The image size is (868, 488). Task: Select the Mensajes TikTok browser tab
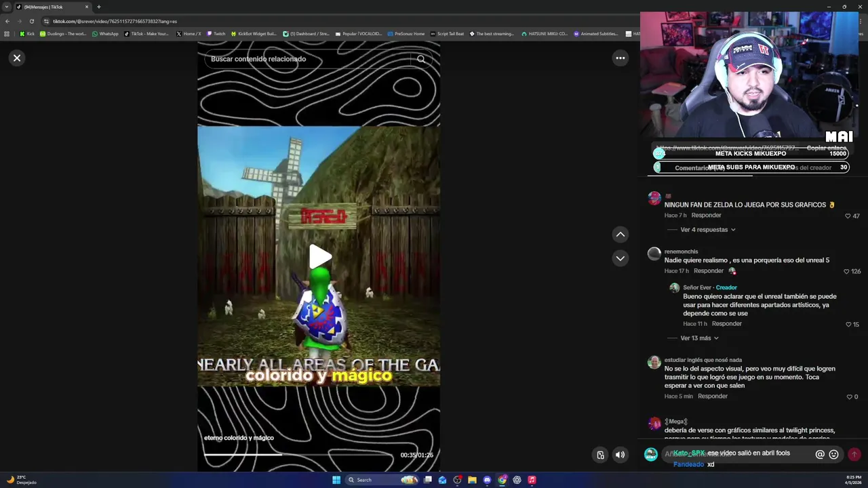pos(53,7)
